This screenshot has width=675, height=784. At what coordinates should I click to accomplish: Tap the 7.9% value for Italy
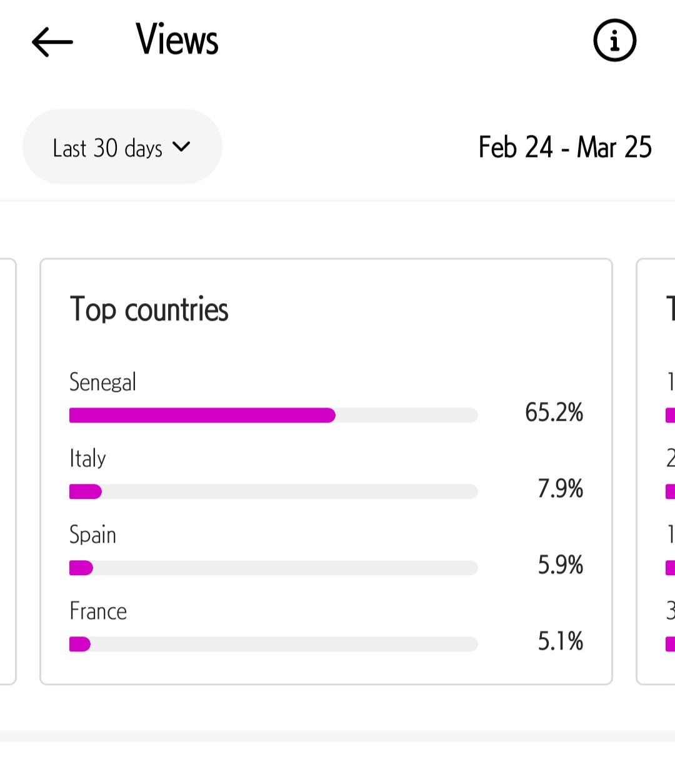pos(561,488)
